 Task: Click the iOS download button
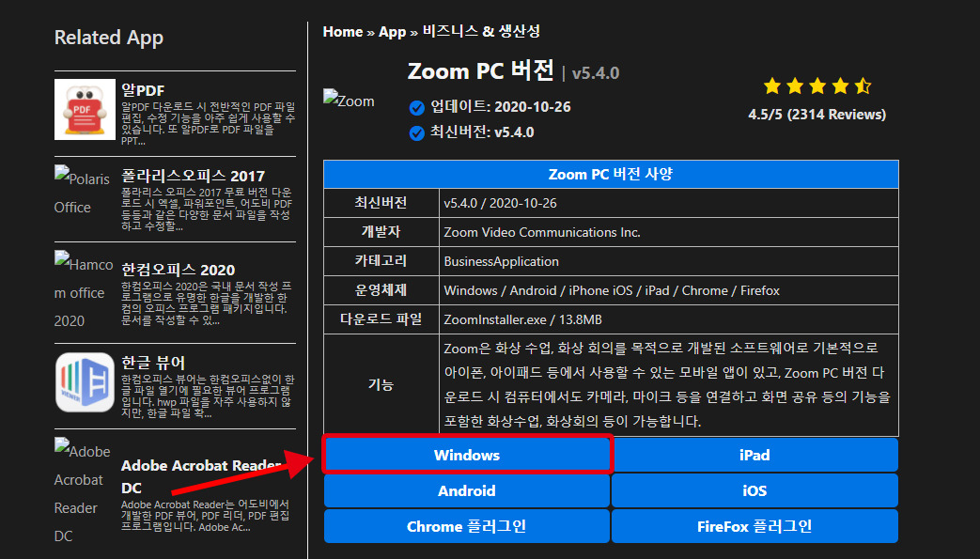[x=754, y=490]
